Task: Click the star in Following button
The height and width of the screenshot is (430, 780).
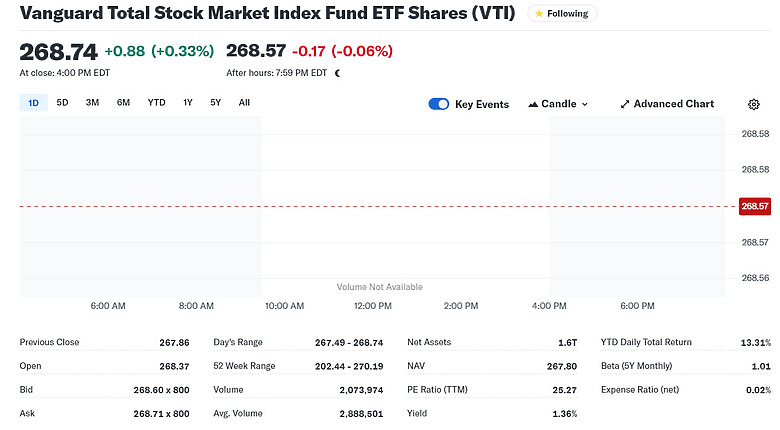Action: [539, 14]
